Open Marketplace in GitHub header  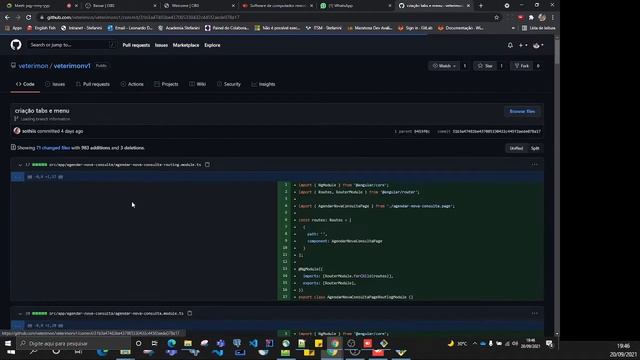tap(186, 45)
